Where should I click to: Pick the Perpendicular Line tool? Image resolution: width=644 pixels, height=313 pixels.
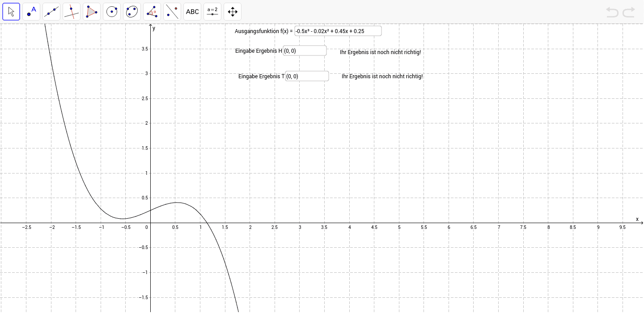pyautogui.click(x=72, y=12)
